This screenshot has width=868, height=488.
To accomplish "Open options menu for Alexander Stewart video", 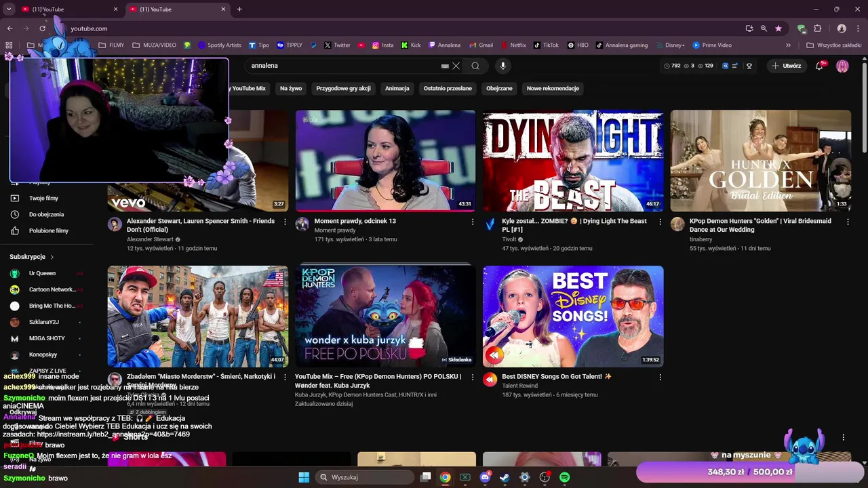I will (x=285, y=222).
